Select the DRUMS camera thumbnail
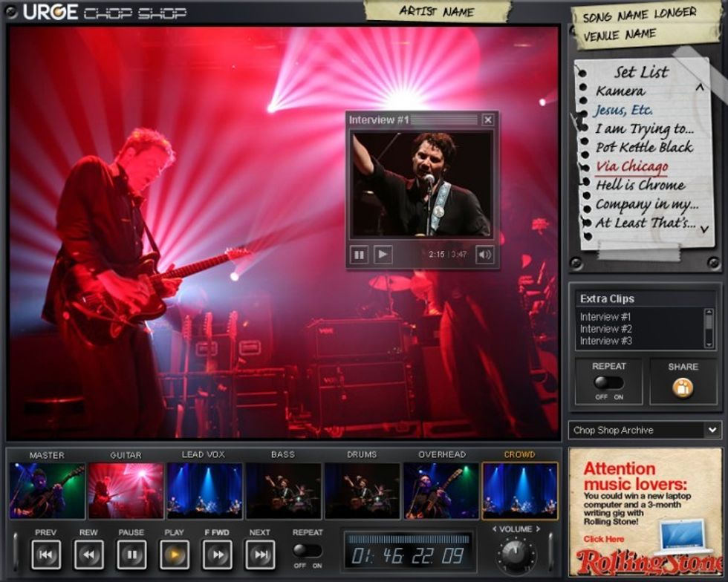The width and height of the screenshot is (728, 582). tap(363, 491)
